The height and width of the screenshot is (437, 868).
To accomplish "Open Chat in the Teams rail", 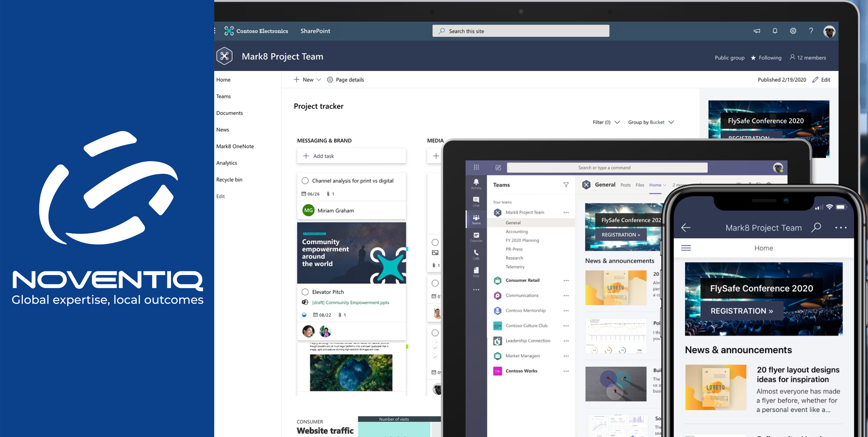I will 476,201.
